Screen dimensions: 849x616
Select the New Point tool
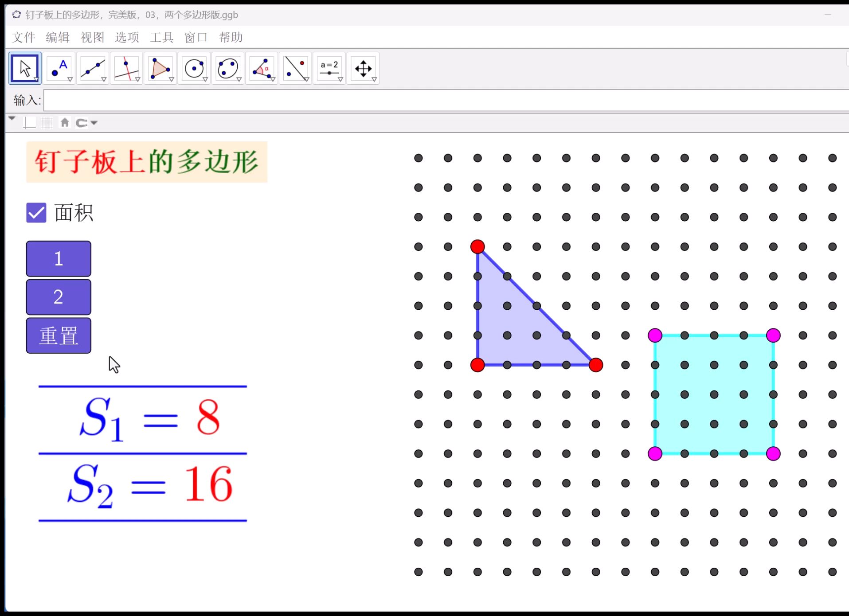[x=59, y=68]
